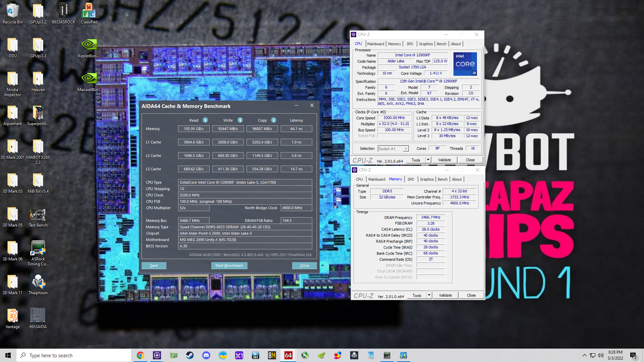Click the Intel Core i9 logo in CPU-Z
The image size is (644, 362).
click(465, 64)
